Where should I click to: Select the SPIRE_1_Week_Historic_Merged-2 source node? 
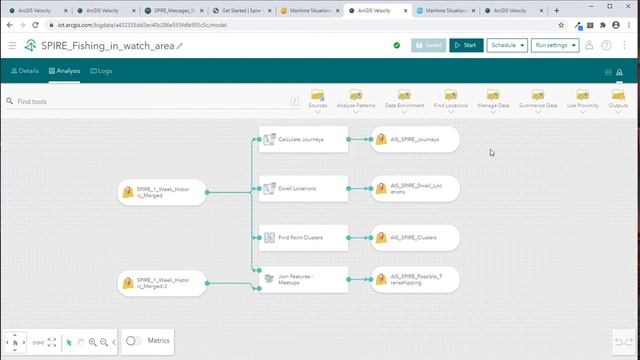click(162, 283)
